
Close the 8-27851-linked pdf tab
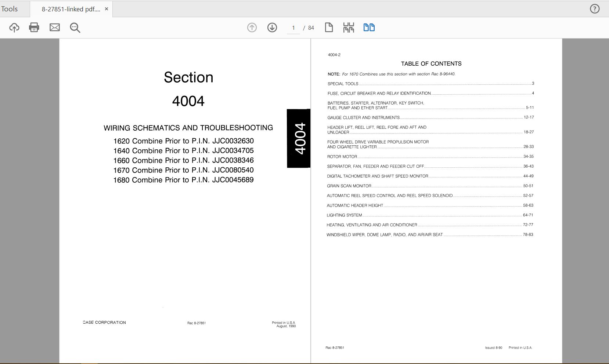[x=107, y=9]
